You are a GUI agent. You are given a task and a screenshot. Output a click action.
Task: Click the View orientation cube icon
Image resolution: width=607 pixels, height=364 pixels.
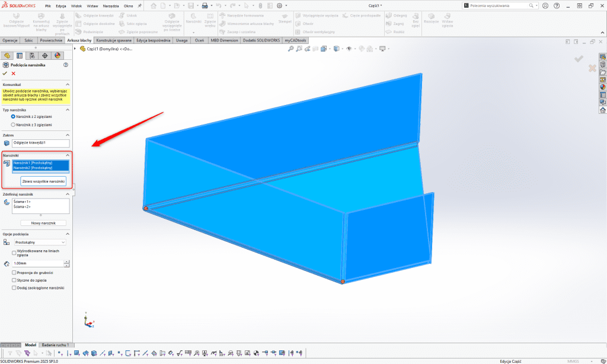(x=324, y=49)
